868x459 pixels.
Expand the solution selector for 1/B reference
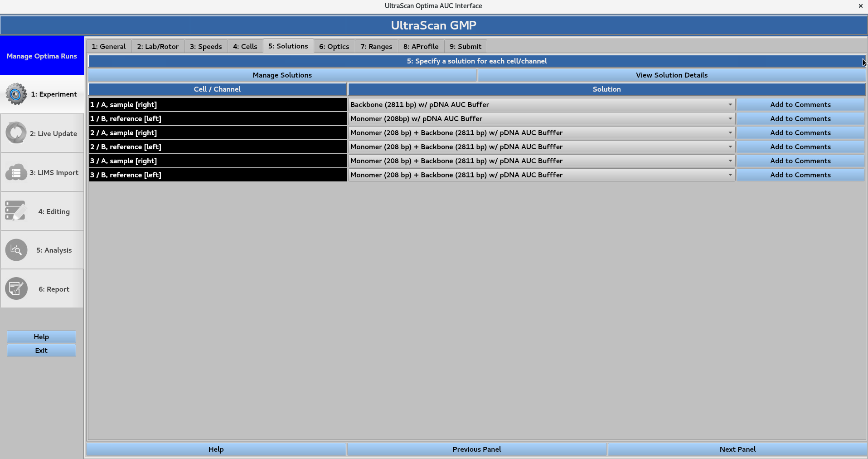(729, 118)
